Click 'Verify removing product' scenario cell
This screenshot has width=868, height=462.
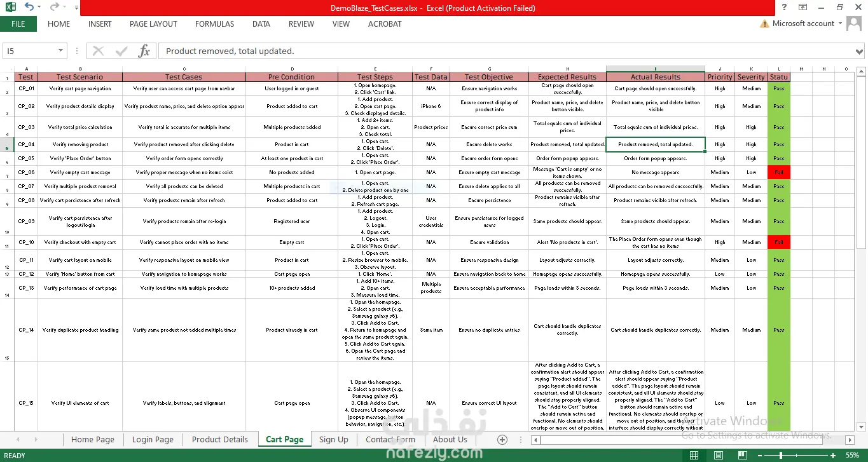tap(79, 144)
